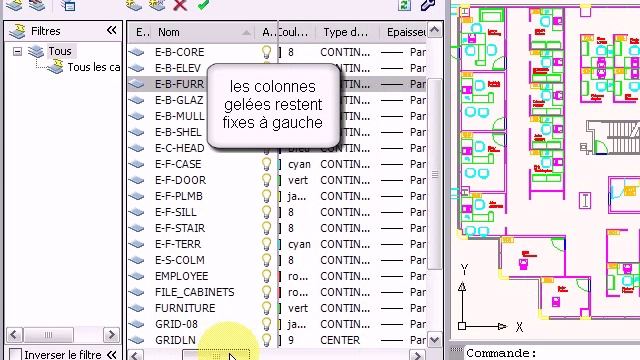Click the Filtres panel scroll right arrow
The width and height of the screenshot is (640, 360).
pos(111,335)
